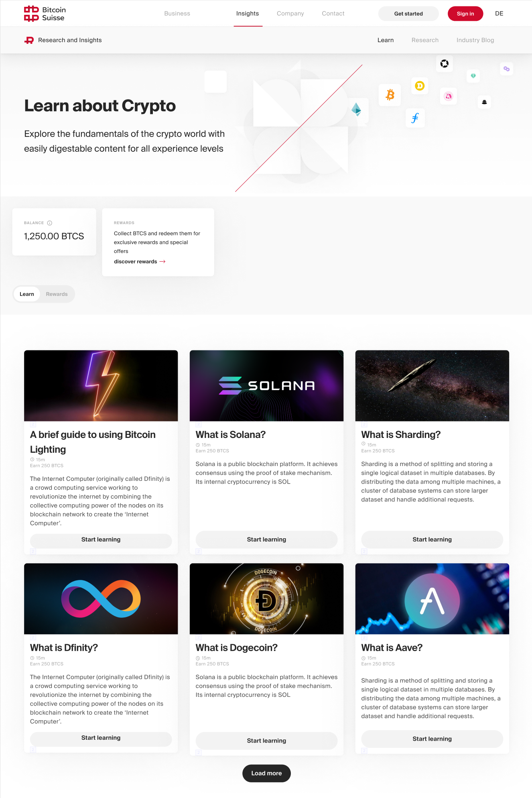Open the Business menu
Image resolution: width=532 pixels, height=798 pixels.
(x=177, y=14)
